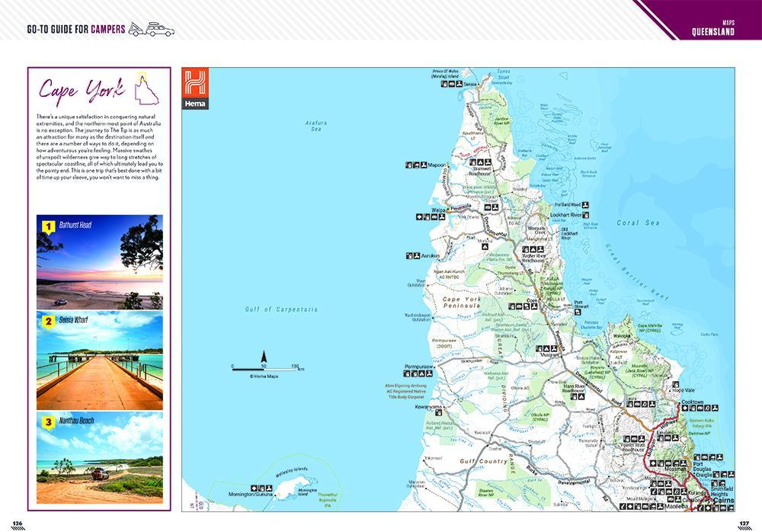This screenshot has height=532, width=762.
Task: Click the caravan icon near Mapoon
Action: point(417,165)
